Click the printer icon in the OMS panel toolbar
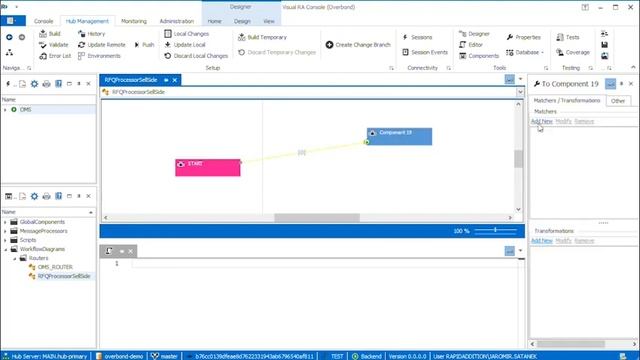 47,84
